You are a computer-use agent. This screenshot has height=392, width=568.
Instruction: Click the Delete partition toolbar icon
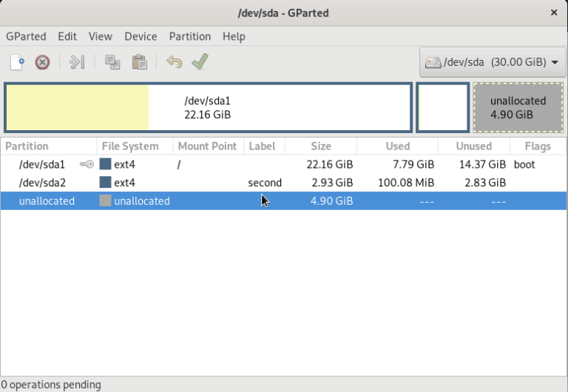pyautogui.click(x=43, y=63)
